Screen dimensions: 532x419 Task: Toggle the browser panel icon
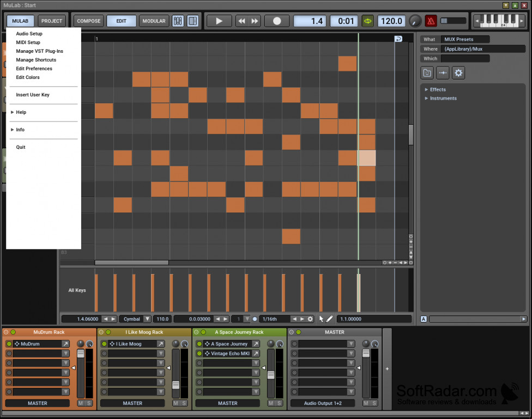point(193,21)
